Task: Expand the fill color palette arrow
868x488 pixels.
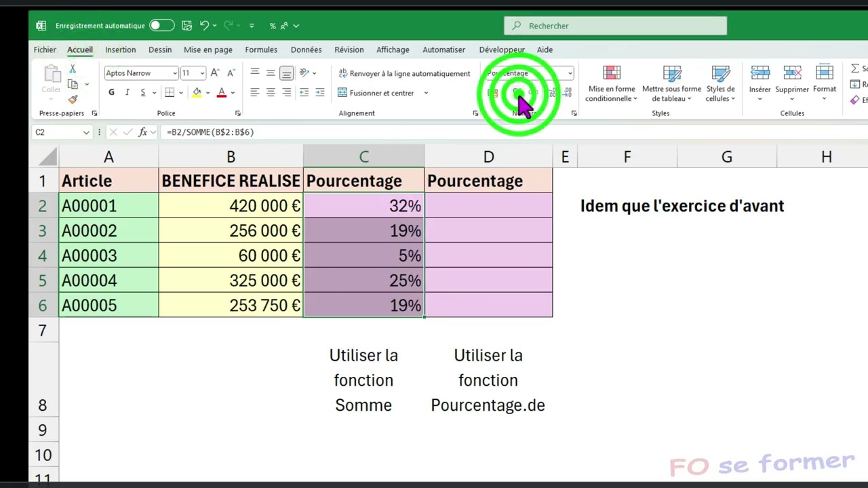Action: 208,93
